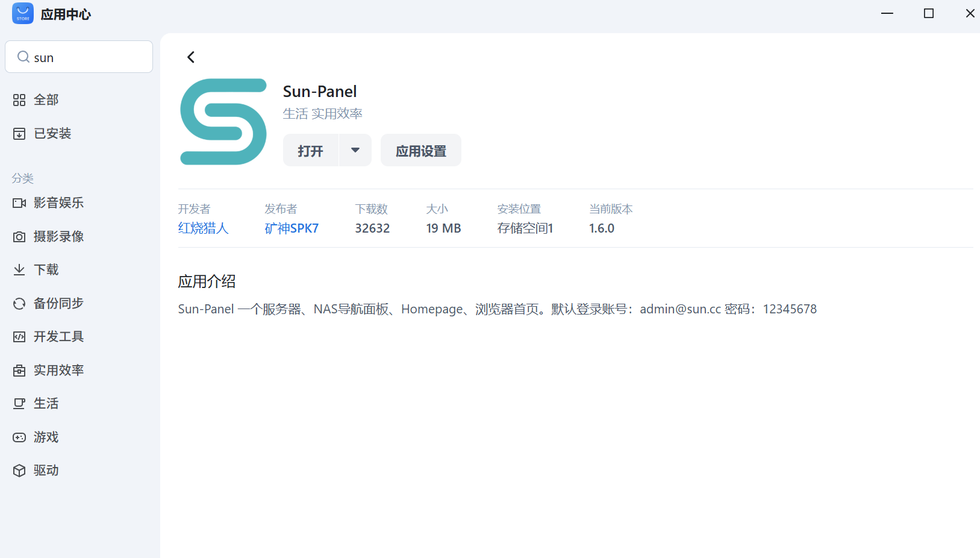Click the 应用中心 window title
The image size is (980, 558).
coord(66,14)
